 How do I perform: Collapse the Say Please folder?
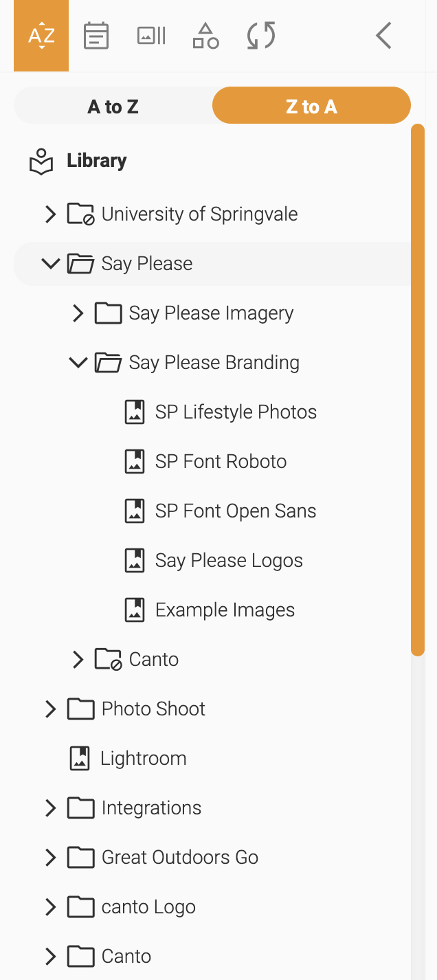[50, 264]
